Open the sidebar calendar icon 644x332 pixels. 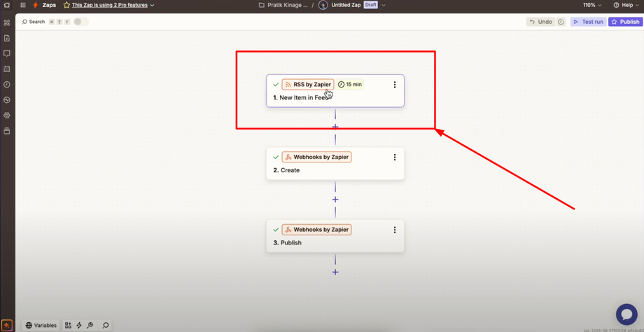(6, 69)
